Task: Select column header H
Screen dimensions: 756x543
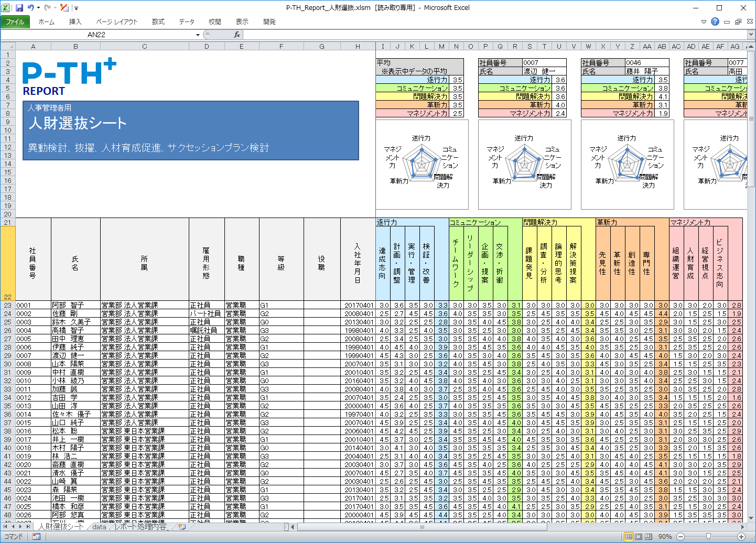Action: (x=358, y=46)
